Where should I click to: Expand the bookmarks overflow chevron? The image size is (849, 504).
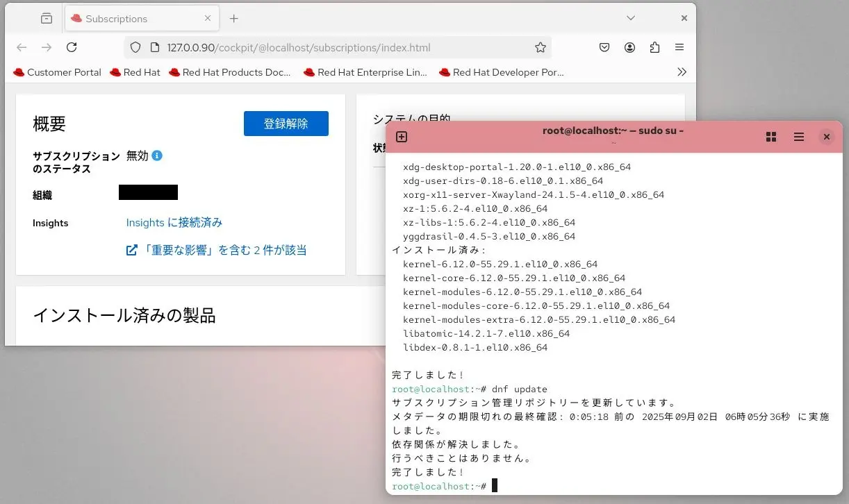[682, 72]
